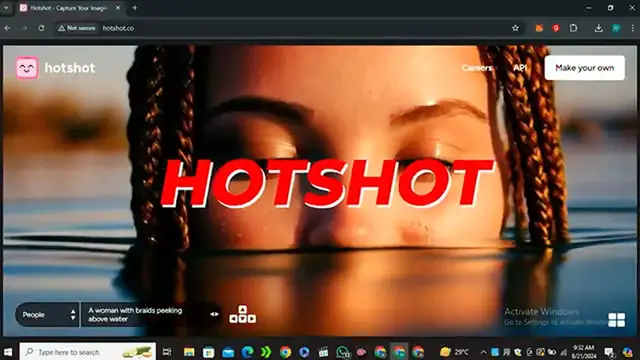Open the white grid gallery icon

pos(616,320)
